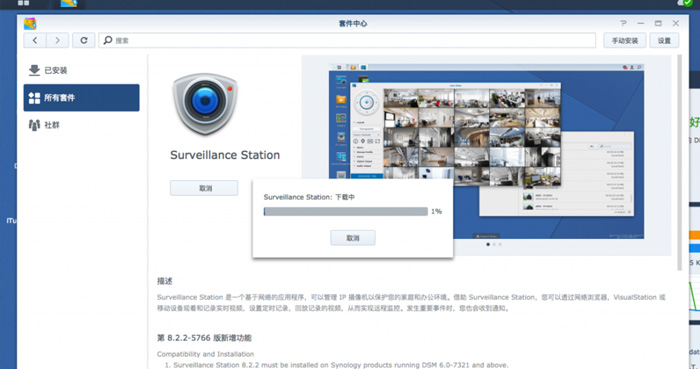The width and height of the screenshot is (700, 369).
Task: Click the DSM notification status icon top right
Action: coord(685,3)
